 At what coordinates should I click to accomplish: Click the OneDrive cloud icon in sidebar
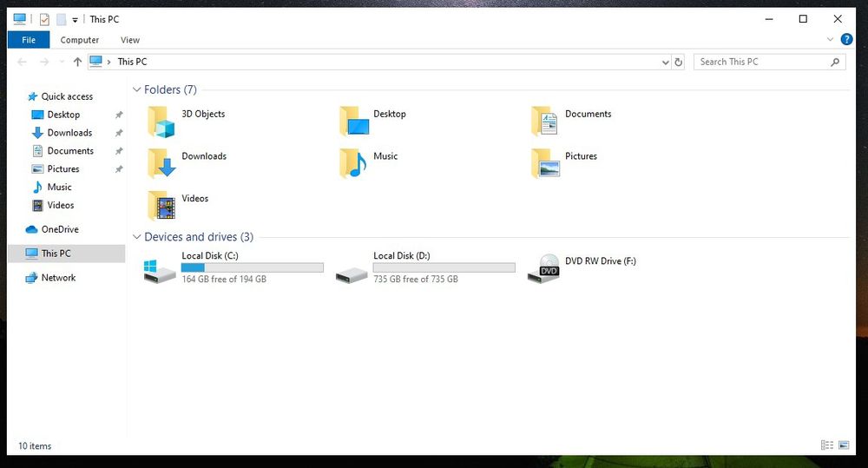coord(31,229)
